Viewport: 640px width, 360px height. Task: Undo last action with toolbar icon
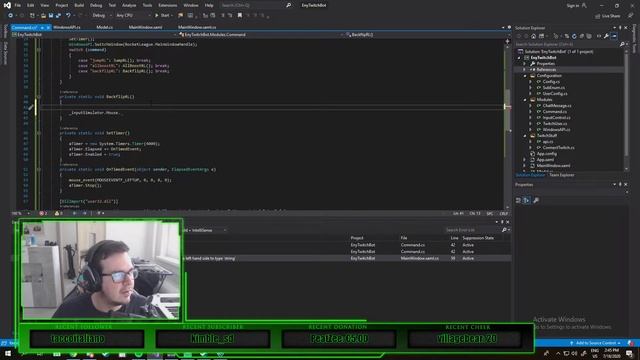point(68,16)
